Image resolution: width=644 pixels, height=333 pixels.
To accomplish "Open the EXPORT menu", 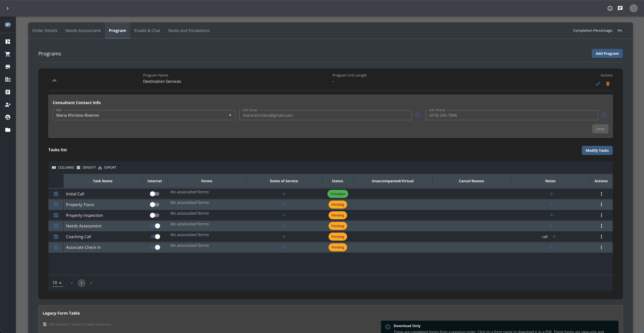I will coord(107,167).
